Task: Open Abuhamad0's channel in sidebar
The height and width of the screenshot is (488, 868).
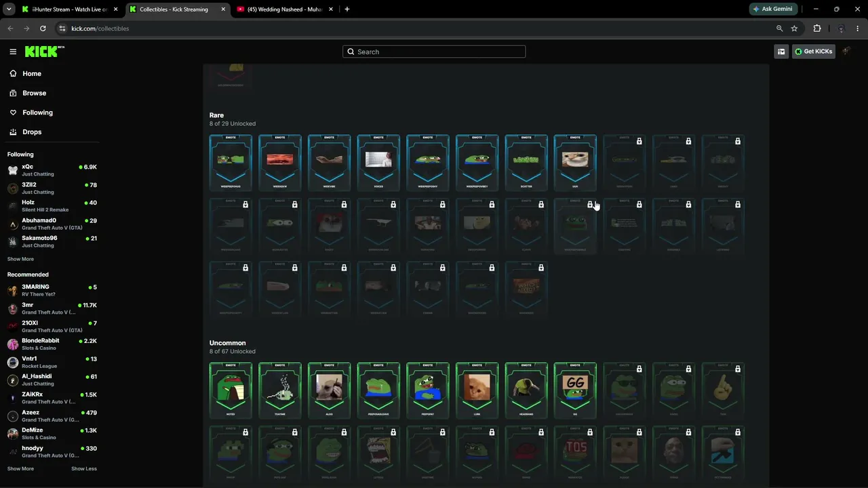Action: coord(53,224)
